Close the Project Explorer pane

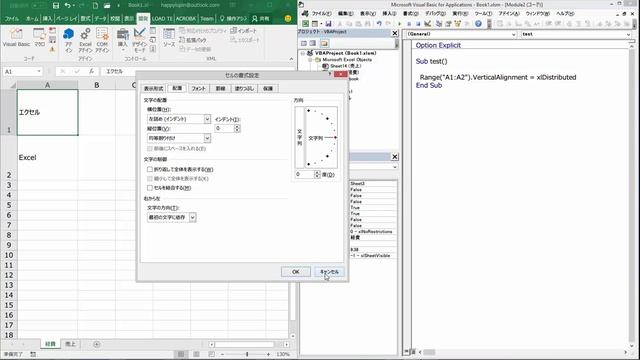[394, 33]
